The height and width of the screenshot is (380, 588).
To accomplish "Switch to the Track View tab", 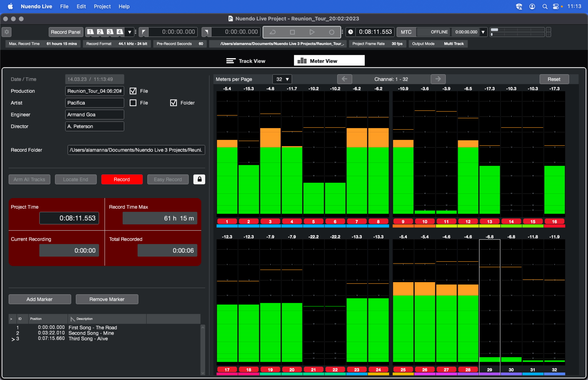I will coord(246,61).
